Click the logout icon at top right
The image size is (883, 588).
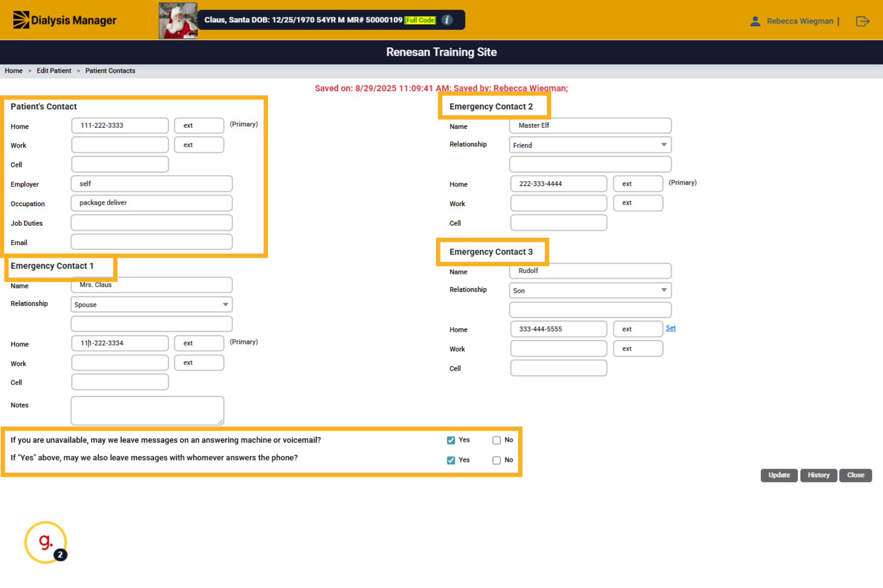(863, 21)
